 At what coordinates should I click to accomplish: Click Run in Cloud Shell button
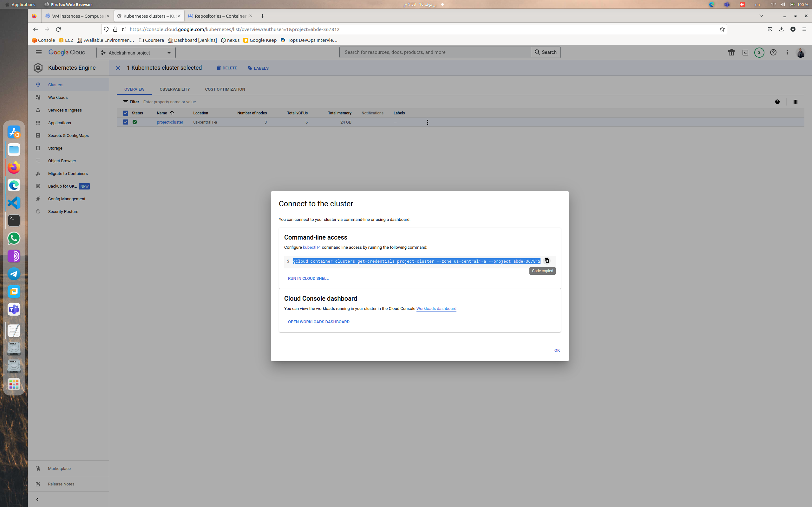click(308, 278)
